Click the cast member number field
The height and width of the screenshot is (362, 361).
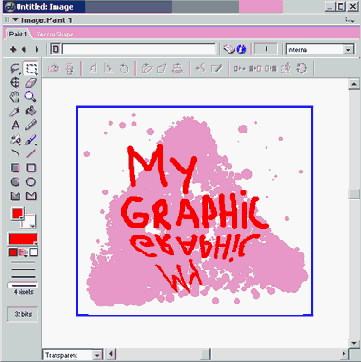click(266, 49)
